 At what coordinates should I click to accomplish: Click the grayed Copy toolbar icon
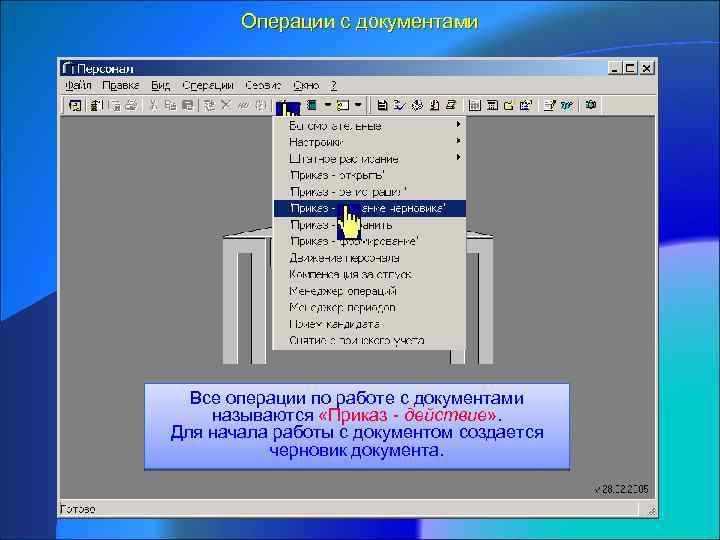[x=170, y=106]
